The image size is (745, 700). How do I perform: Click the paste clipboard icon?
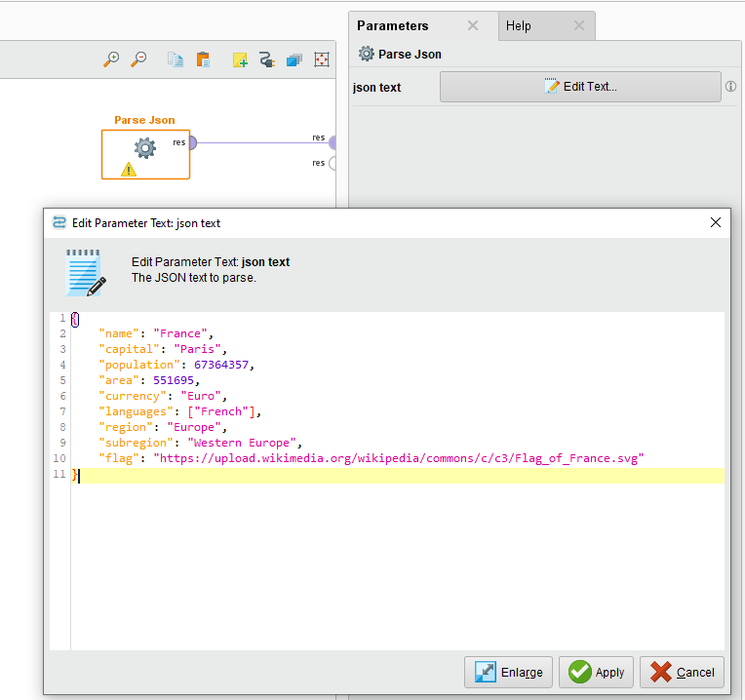click(203, 59)
